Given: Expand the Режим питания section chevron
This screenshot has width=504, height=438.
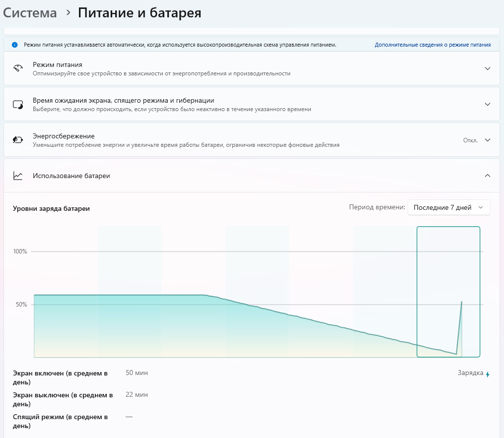Looking at the screenshot, I should click(x=487, y=68).
